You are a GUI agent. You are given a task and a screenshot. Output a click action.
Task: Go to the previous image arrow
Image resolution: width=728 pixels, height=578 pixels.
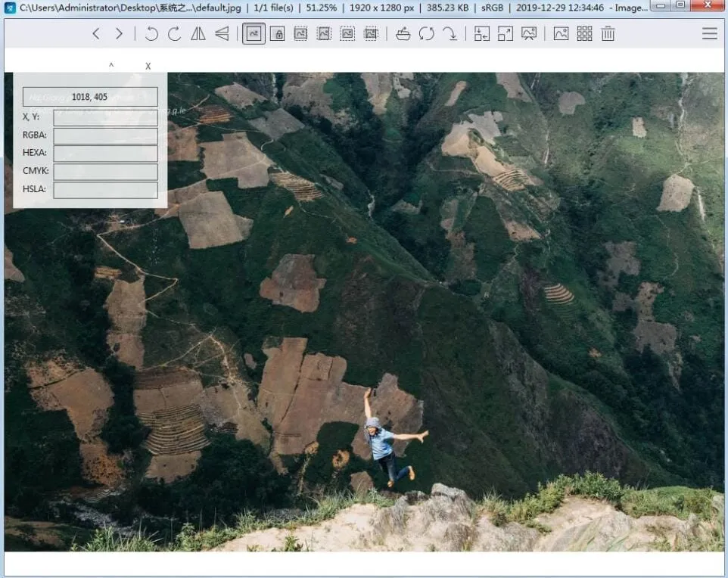pyautogui.click(x=96, y=34)
